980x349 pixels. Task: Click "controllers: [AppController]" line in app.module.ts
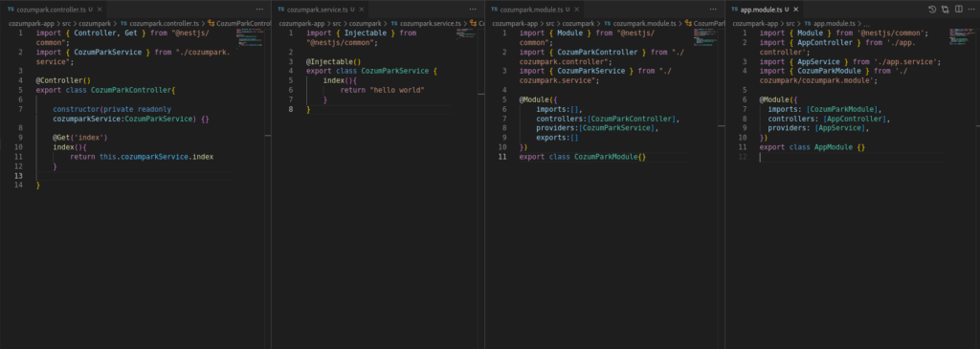[x=829, y=119]
